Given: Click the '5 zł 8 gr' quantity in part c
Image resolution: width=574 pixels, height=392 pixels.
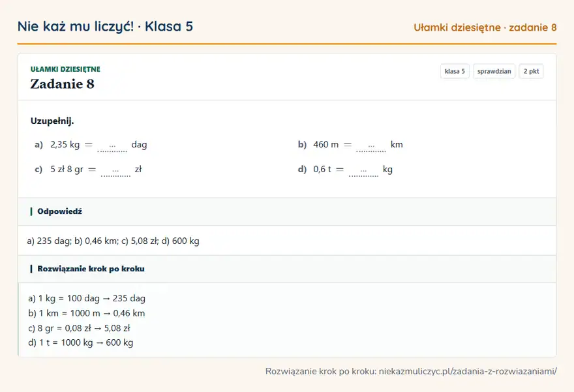Looking at the screenshot, I should [67, 170].
